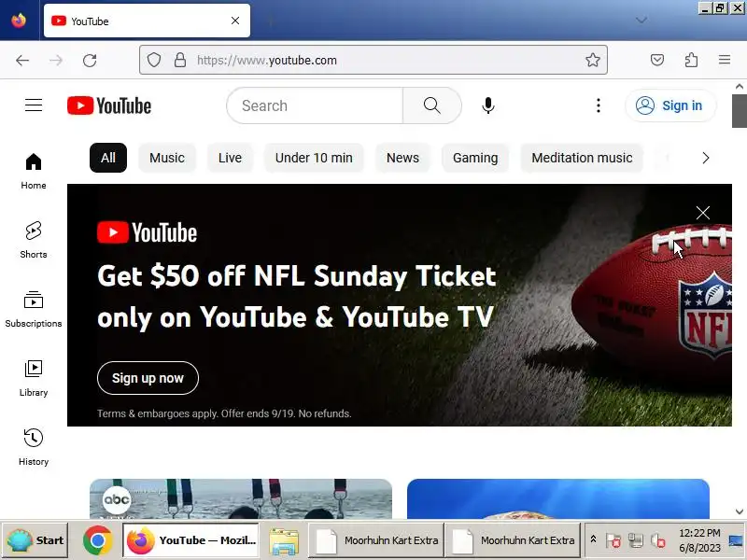The height and width of the screenshot is (560, 747).
Task: Select the Music category chip
Action: (167, 158)
